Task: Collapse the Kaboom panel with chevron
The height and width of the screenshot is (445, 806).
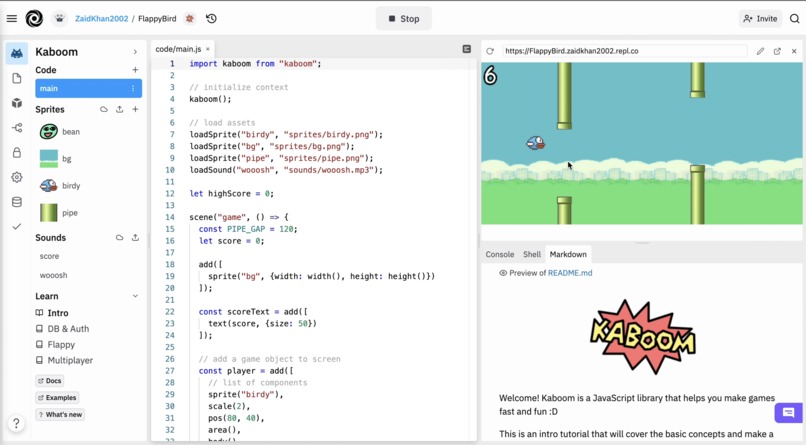Action: (135, 52)
